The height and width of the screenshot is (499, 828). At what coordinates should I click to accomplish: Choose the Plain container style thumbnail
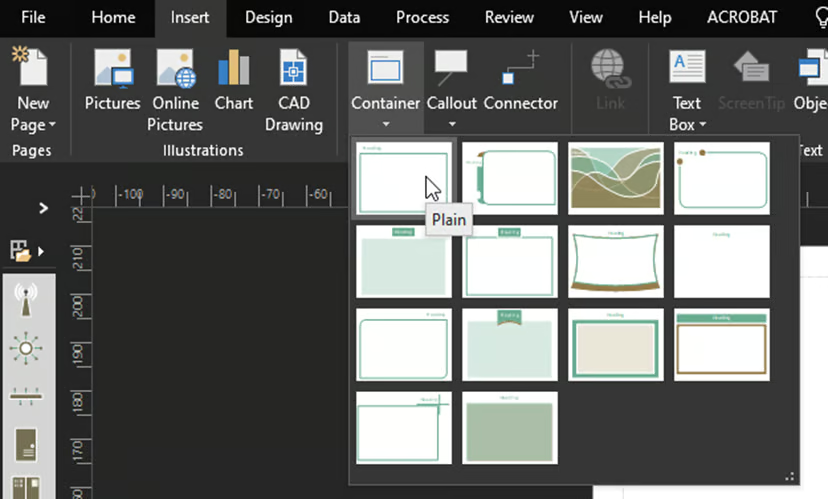pyautogui.click(x=403, y=177)
